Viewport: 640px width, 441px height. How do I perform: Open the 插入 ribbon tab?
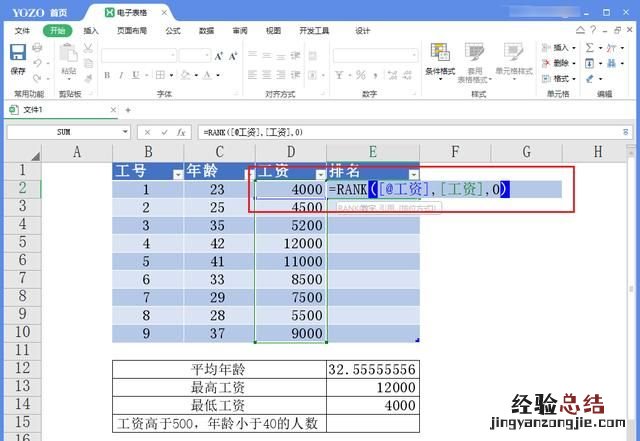coord(91,31)
